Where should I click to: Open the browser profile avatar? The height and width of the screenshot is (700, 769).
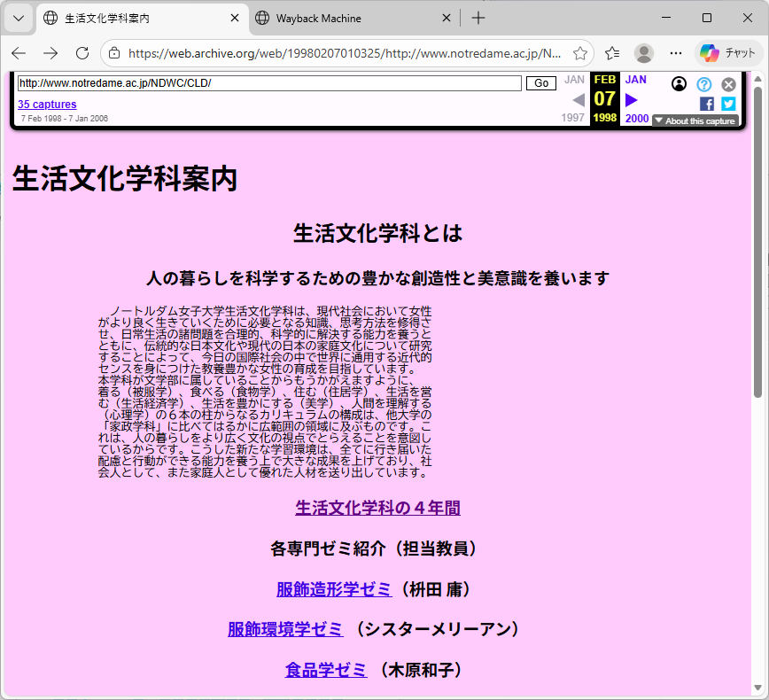644,53
